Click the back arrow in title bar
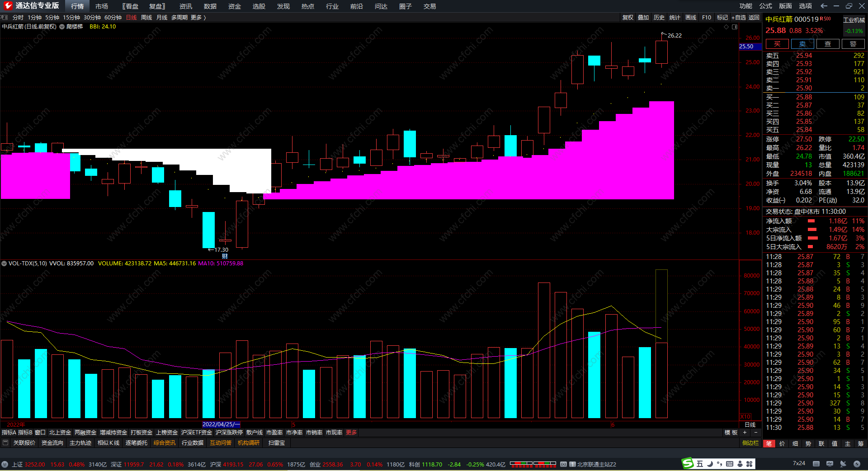Viewport: 868px width, 471px height. [824, 6]
